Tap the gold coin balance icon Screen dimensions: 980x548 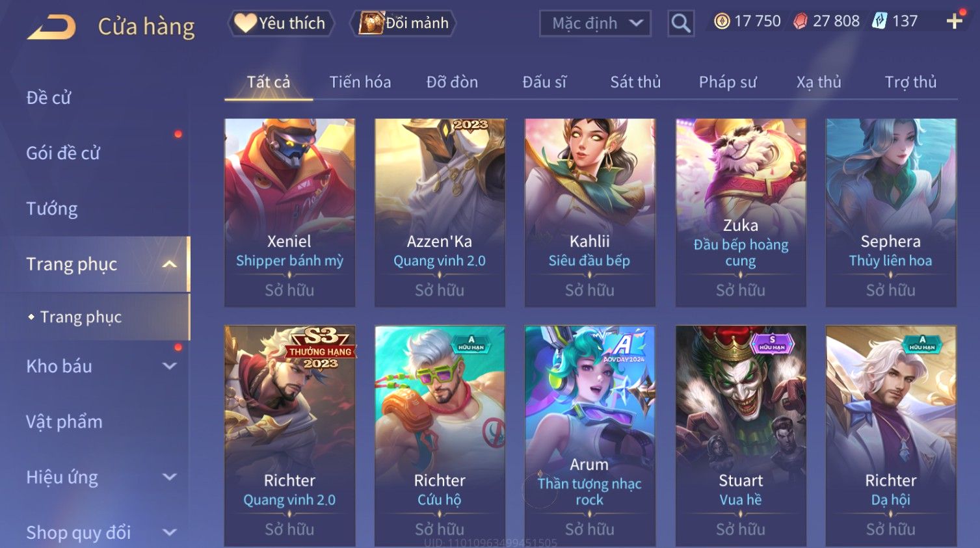point(722,21)
